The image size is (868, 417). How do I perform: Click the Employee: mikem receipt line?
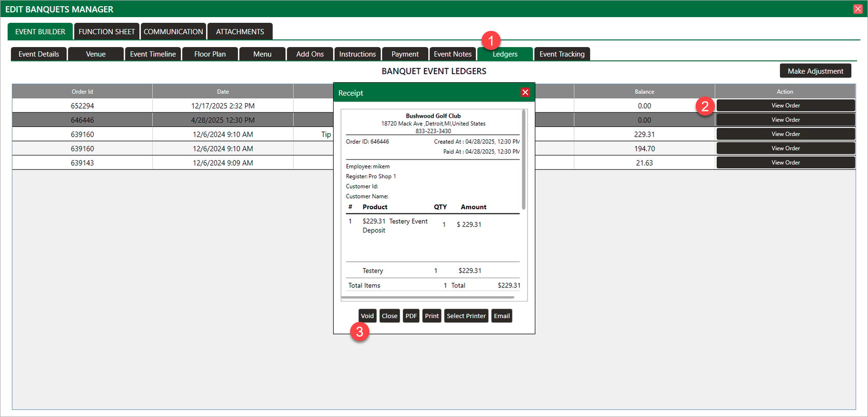[368, 166]
